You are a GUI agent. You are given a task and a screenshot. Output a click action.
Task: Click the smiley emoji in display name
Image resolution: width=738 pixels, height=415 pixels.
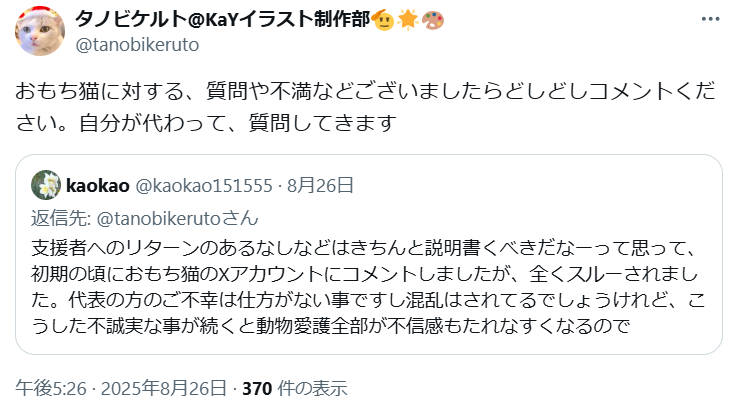click(383, 20)
